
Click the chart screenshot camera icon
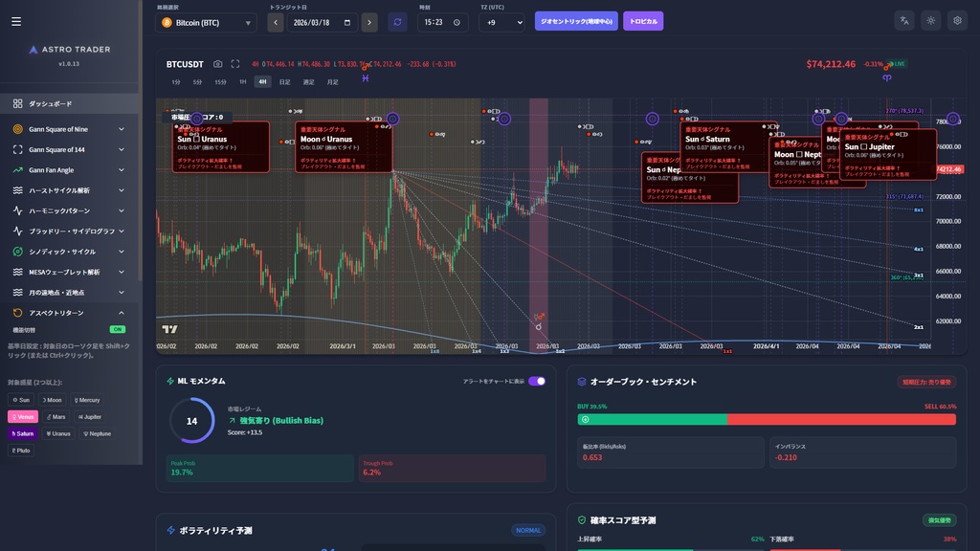coord(218,63)
